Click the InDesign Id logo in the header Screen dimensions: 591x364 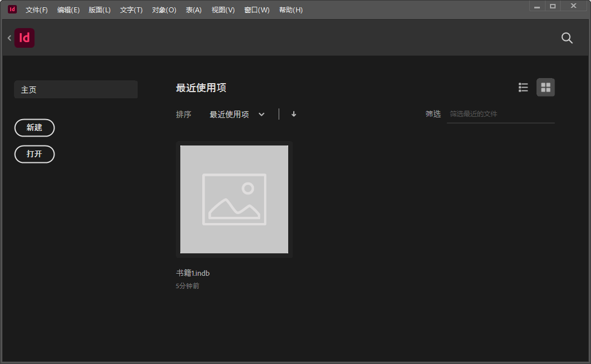click(x=25, y=38)
